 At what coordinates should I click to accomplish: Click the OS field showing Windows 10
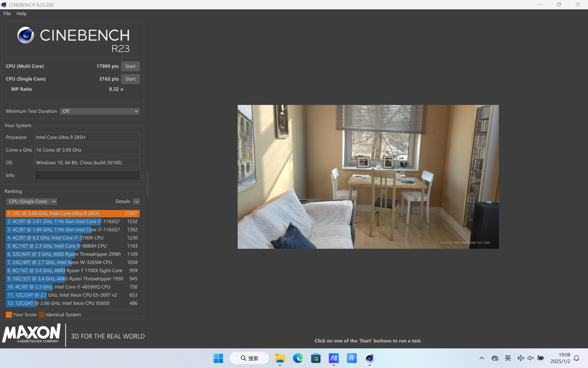click(87, 163)
